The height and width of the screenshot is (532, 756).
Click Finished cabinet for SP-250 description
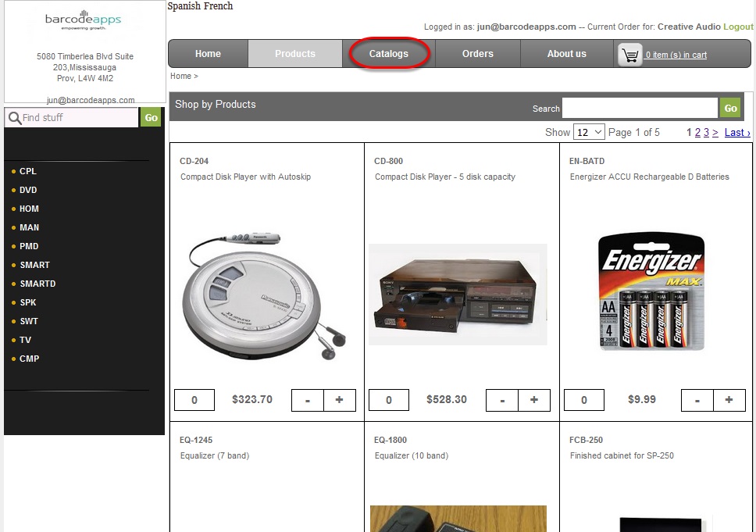pos(622,455)
